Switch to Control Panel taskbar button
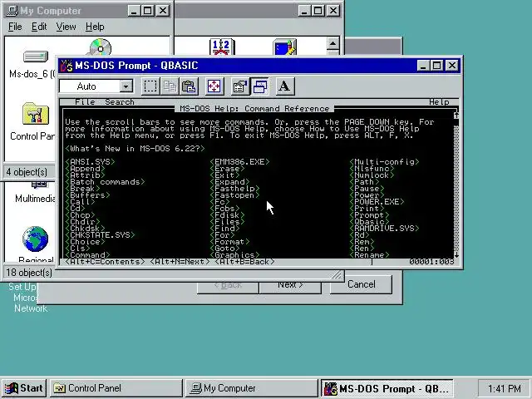Screen dimensions: 532x399 point(116,388)
